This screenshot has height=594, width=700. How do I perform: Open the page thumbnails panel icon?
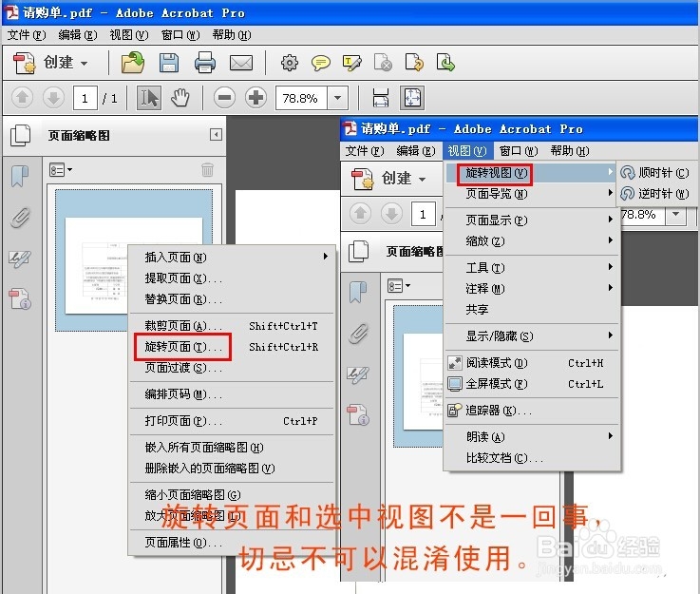[21, 135]
